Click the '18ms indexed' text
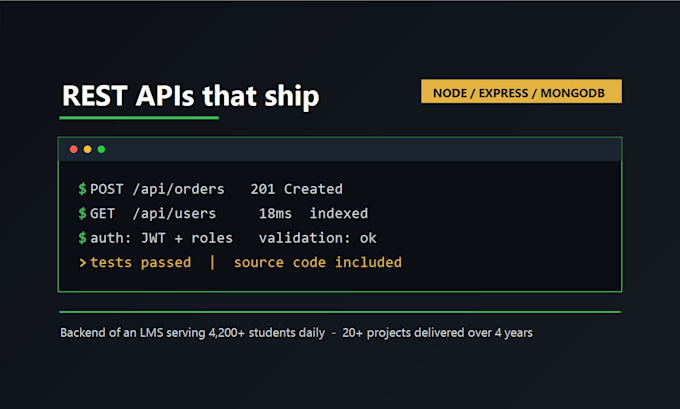680x409 pixels. click(313, 213)
